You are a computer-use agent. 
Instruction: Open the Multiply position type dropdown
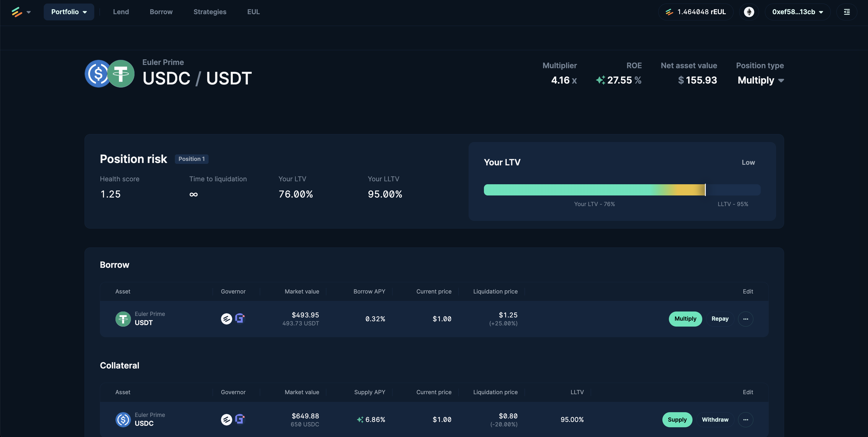tap(760, 80)
